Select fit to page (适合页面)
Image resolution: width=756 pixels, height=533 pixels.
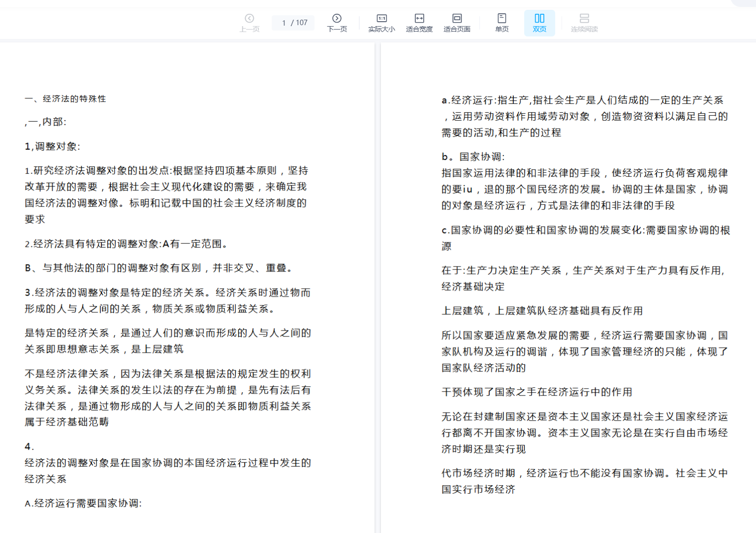[x=457, y=23]
